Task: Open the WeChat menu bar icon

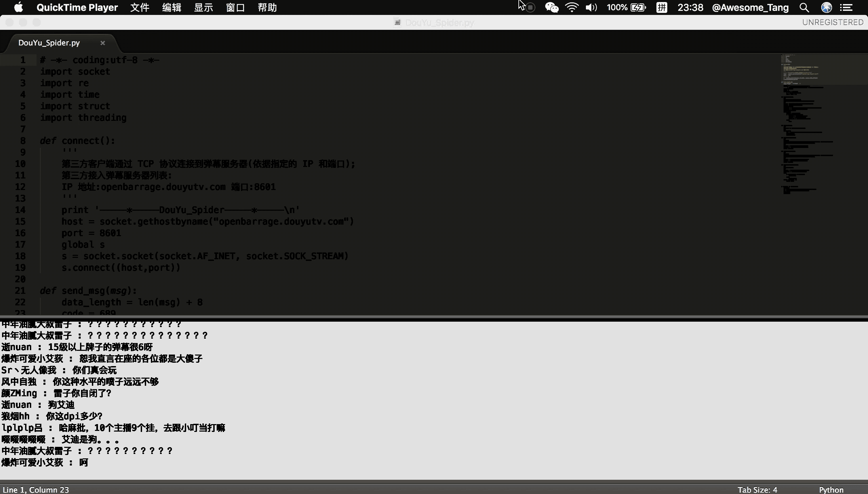Action: pyautogui.click(x=552, y=7)
